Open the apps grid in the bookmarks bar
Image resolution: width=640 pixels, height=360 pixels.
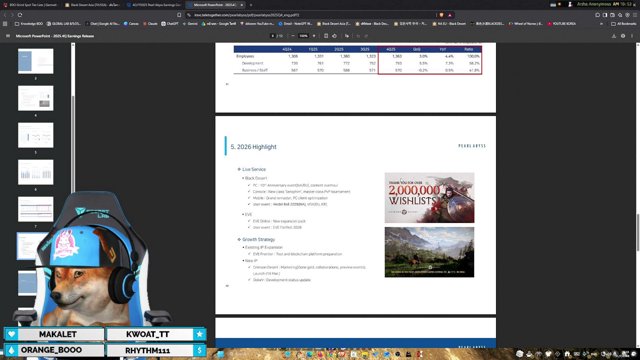tap(5, 24)
